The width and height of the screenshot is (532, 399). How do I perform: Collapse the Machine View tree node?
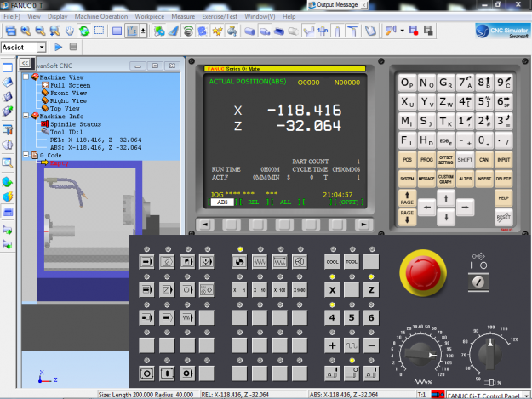pyautogui.click(x=26, y=77)
